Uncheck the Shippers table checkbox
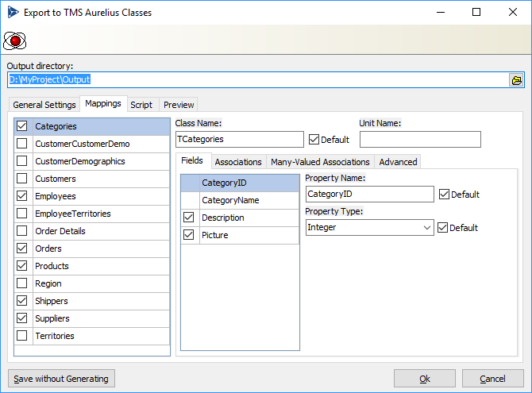The height and width of the screenshot is (393, 532). click(22, 301)
